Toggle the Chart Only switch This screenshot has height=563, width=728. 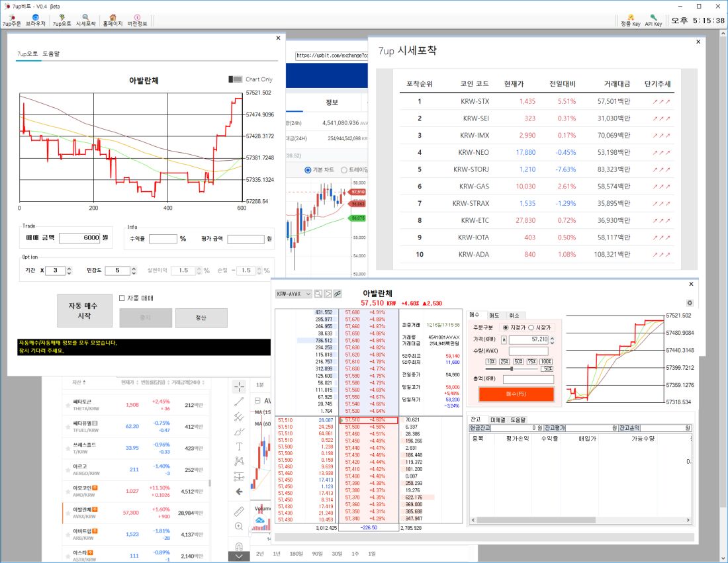click(235, 79)
